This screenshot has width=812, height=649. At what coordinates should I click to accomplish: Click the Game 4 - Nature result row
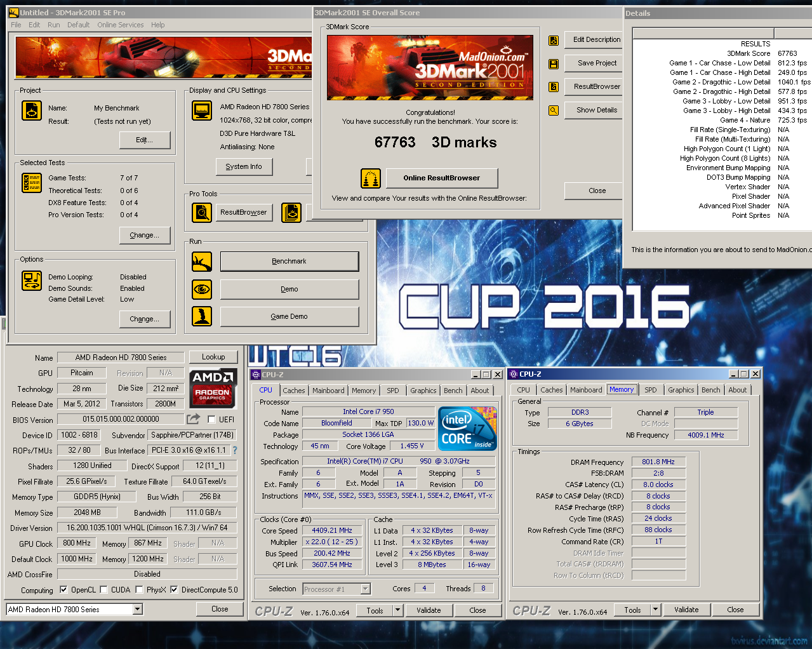click(x=722, y=120)
